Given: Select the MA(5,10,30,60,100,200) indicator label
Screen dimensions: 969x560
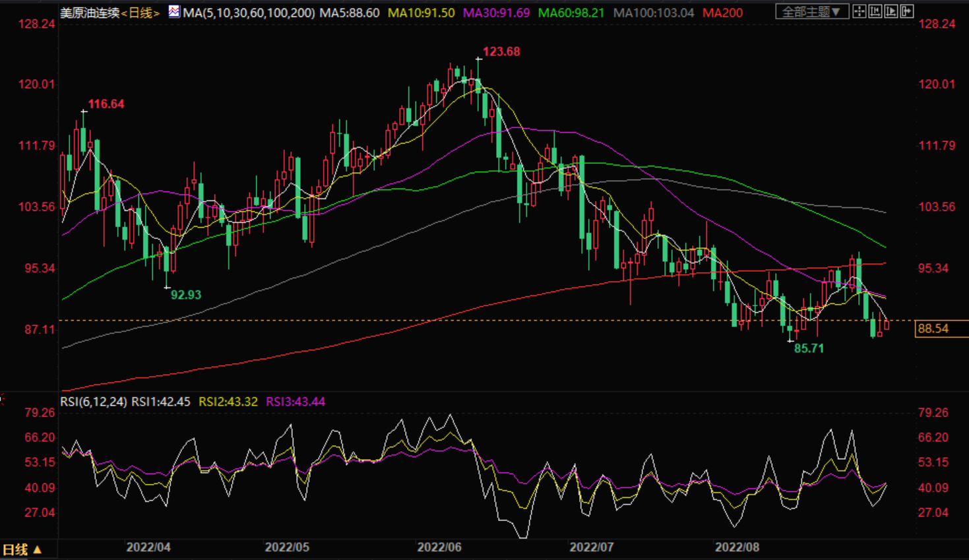Looking at the screenshot, I should [249, 13].
